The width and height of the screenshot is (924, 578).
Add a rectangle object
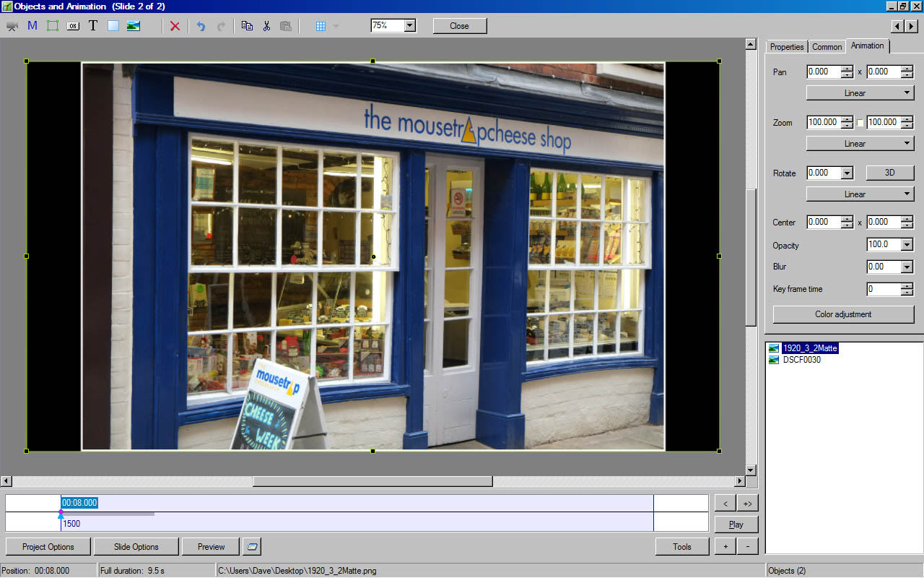113,26
